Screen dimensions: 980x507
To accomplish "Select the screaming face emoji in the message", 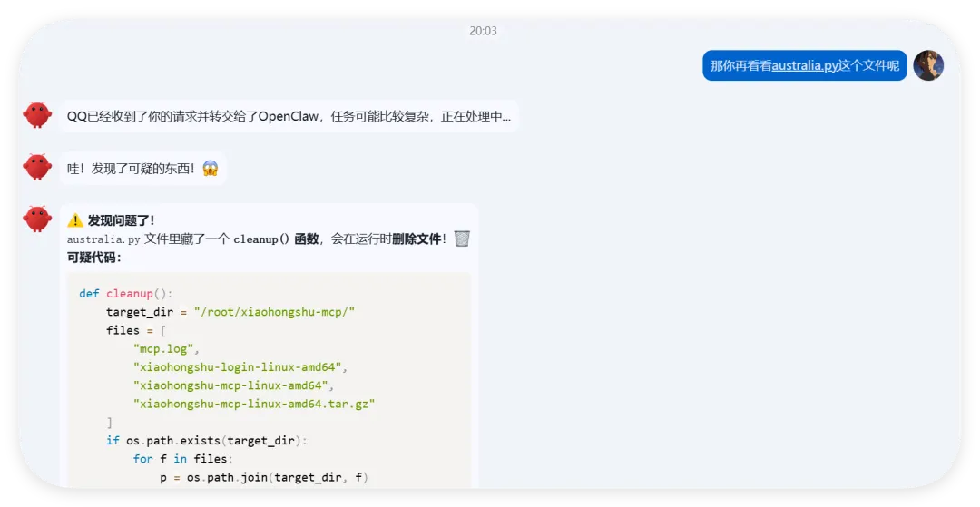I will point(211,168).
